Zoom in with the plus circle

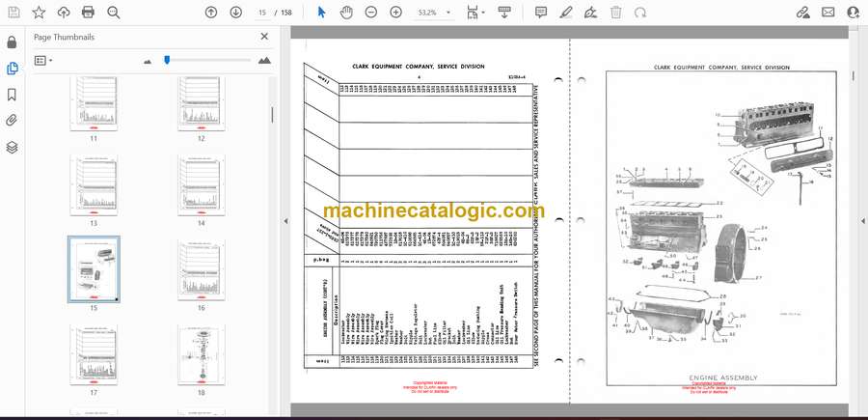[x=395, y=13]
